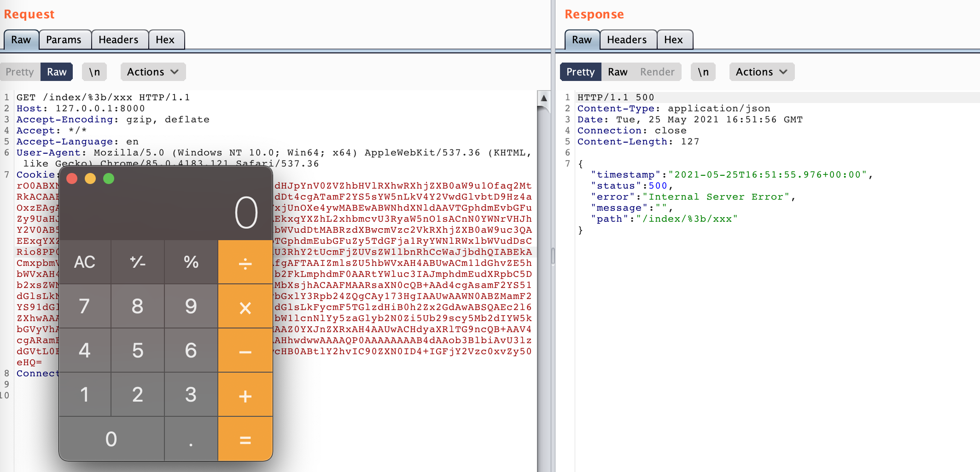Screen dimensions: 980x472
Task: Select Render view in the Response pane
Action: coord(657,72)
